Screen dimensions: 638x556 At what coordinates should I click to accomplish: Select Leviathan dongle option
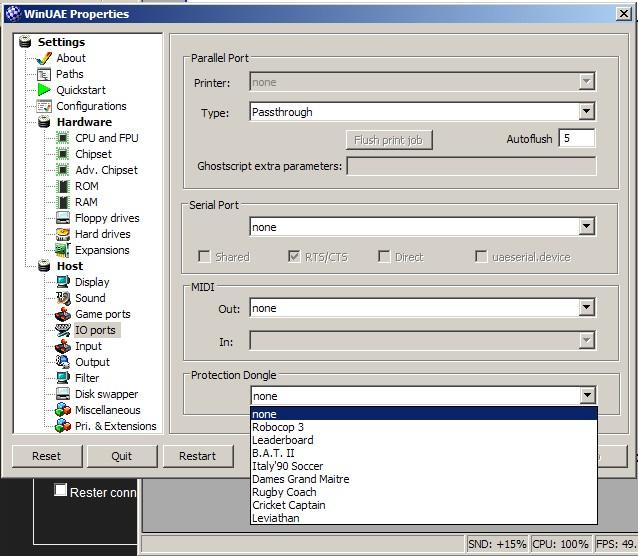pos(424,518)
